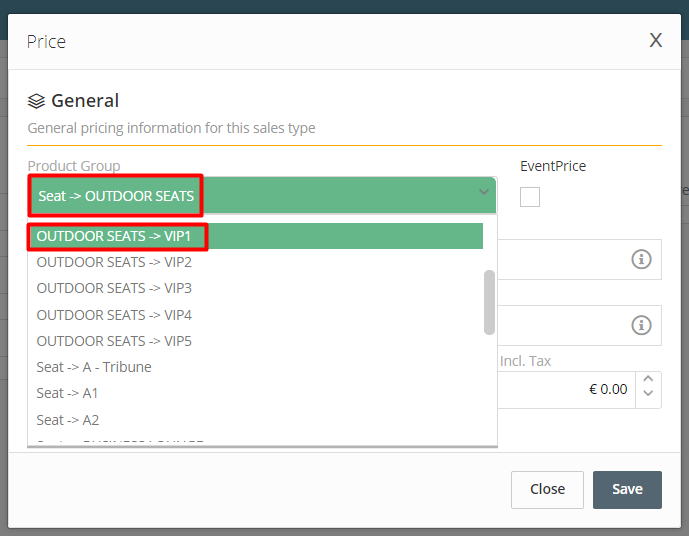The image size is (689, 536).
Task: Close the Price dialog with X
Action: pos(656,40)
